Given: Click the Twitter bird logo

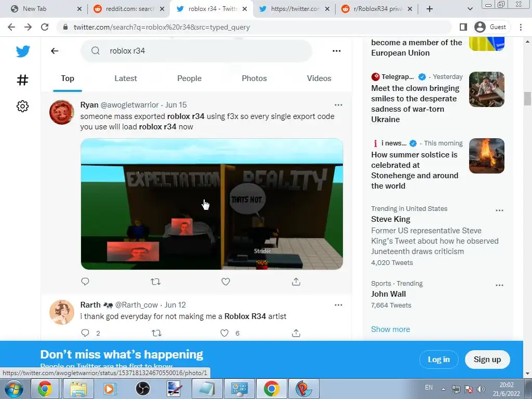Looking at the screenshot, I should click(23, 51).
